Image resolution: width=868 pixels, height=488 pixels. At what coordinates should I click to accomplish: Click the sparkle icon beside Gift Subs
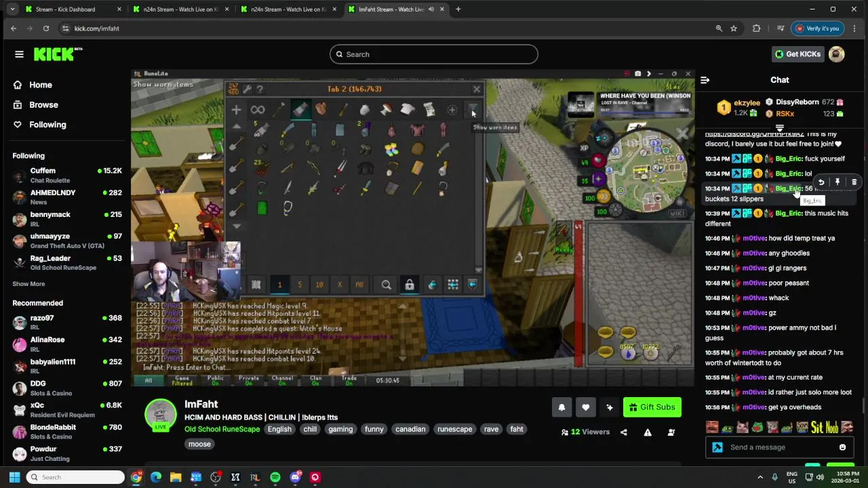[610, 407]
